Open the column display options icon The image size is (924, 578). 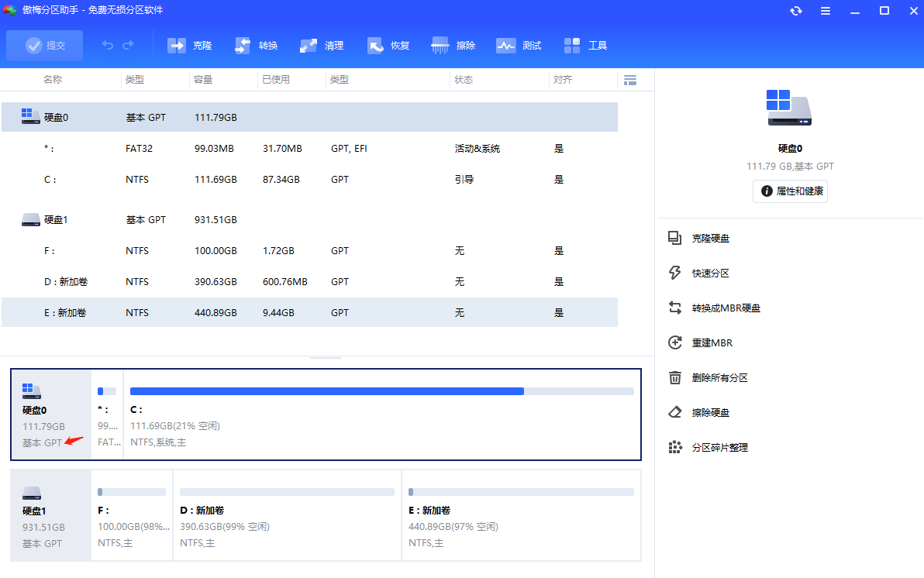point(630,79)
